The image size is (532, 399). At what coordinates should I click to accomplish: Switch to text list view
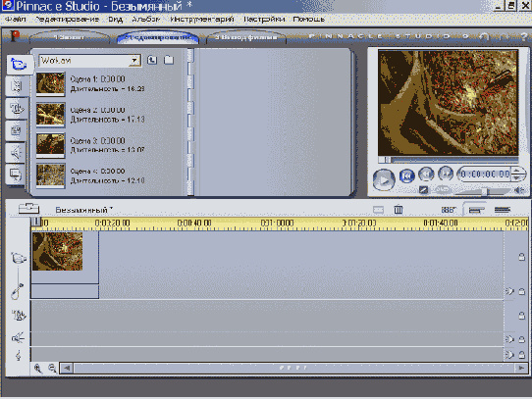pyautogui.click(x=503, y=210)
